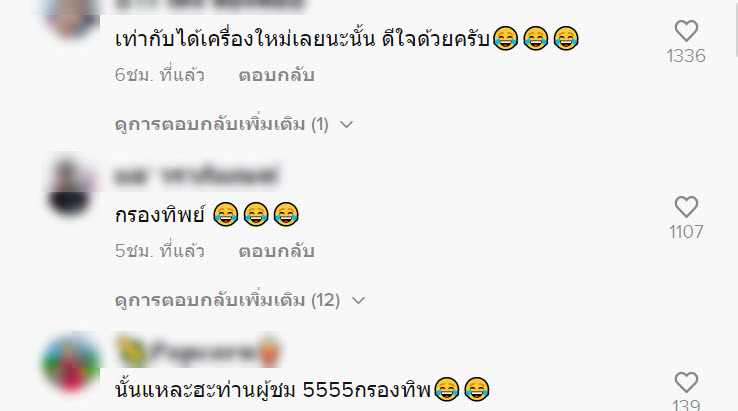
Task: Like the comment with 1336 likes
Action: (x=686, y=32)
